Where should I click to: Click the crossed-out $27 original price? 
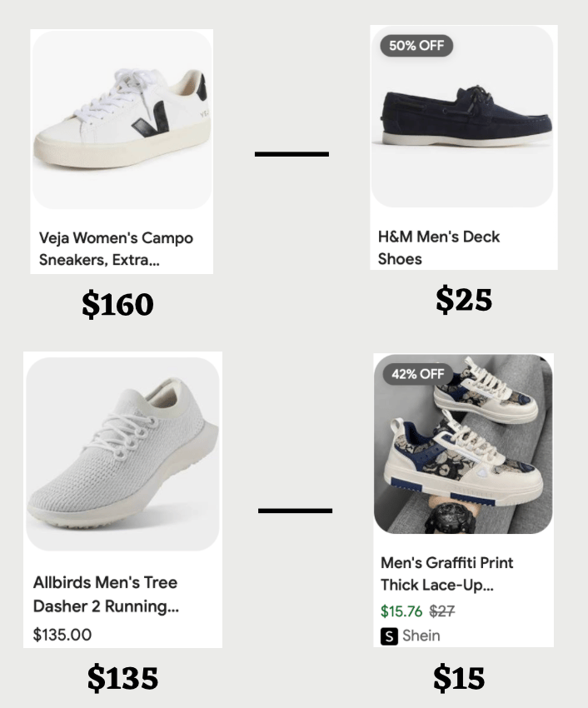point(441,611)
